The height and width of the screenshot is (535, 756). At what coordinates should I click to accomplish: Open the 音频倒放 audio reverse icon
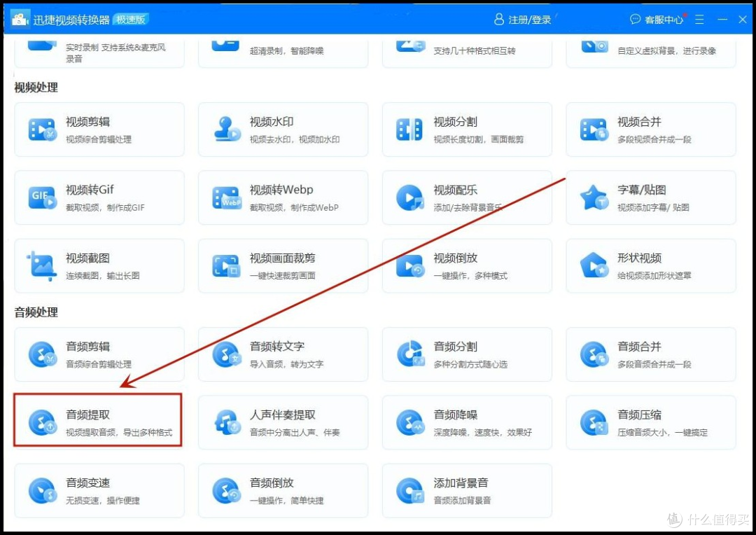[x=226, y=490]
